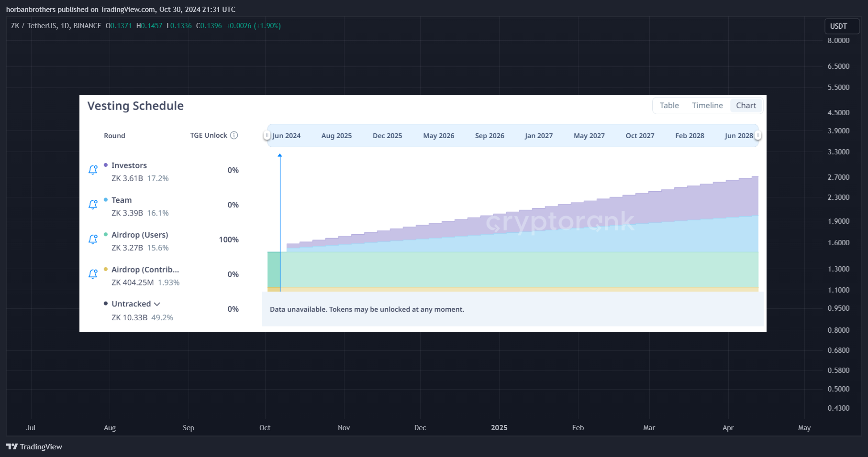Click the dark Untracked legend dot
This screenshot has height=457, width=868.
click(x=106, y=304)
